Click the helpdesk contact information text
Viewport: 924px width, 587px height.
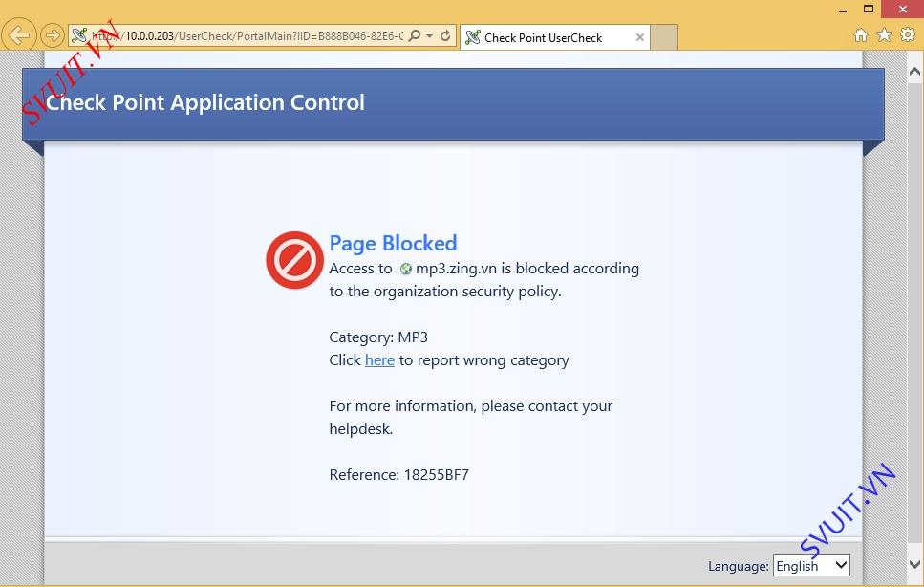click(x=470, y=417)
